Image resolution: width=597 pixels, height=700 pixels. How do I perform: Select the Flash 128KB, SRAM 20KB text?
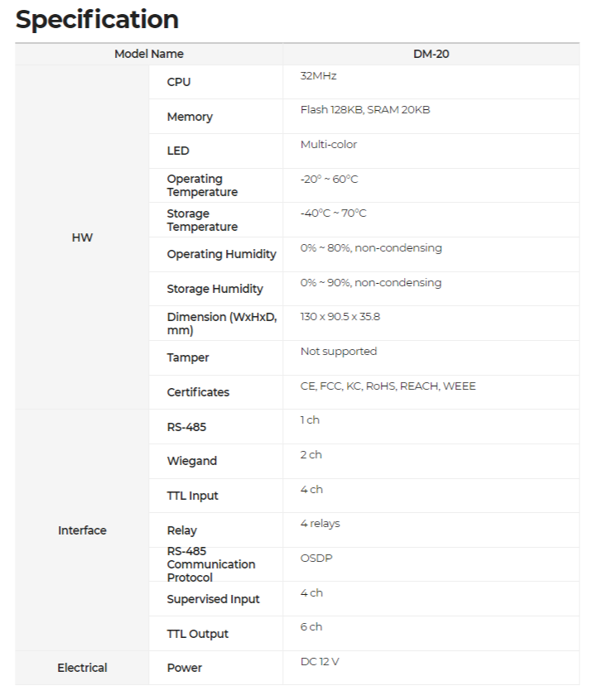tap(365, 110)
